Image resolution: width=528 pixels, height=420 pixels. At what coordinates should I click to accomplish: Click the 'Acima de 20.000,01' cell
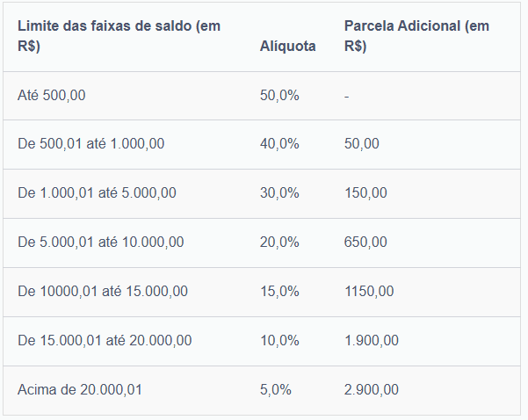[79, 389]
